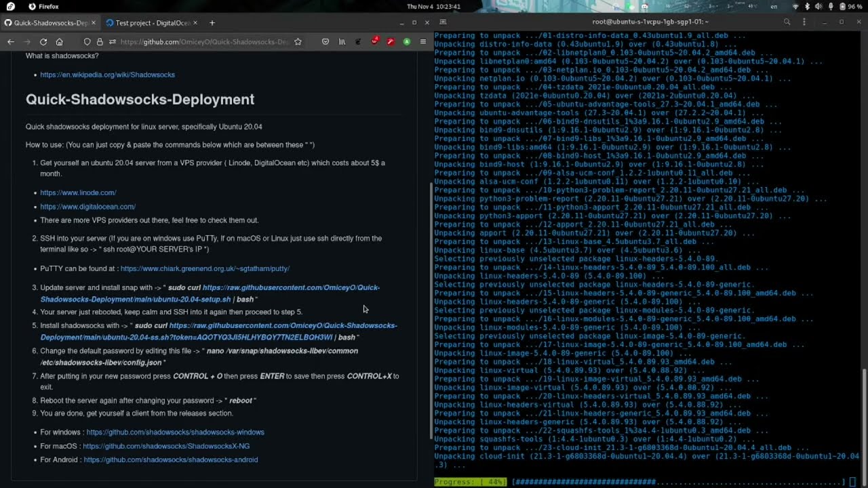View site security lock info

pos(100,42)
